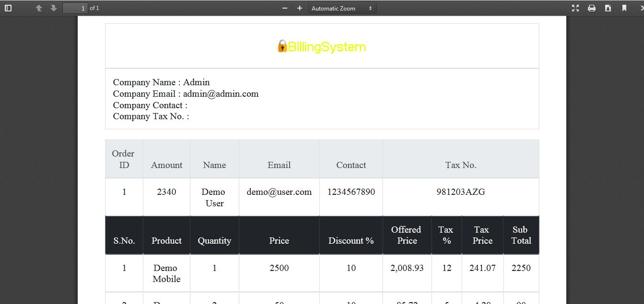Go to the next page

point(53,8)
